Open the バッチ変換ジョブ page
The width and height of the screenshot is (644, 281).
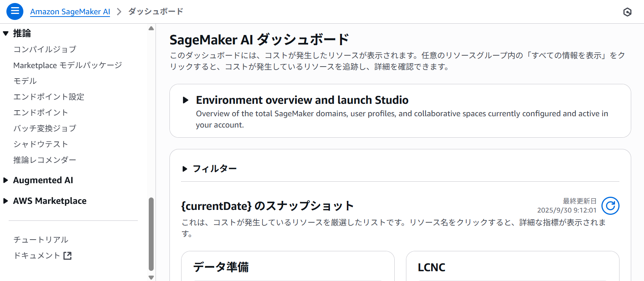tap(45, 128)
